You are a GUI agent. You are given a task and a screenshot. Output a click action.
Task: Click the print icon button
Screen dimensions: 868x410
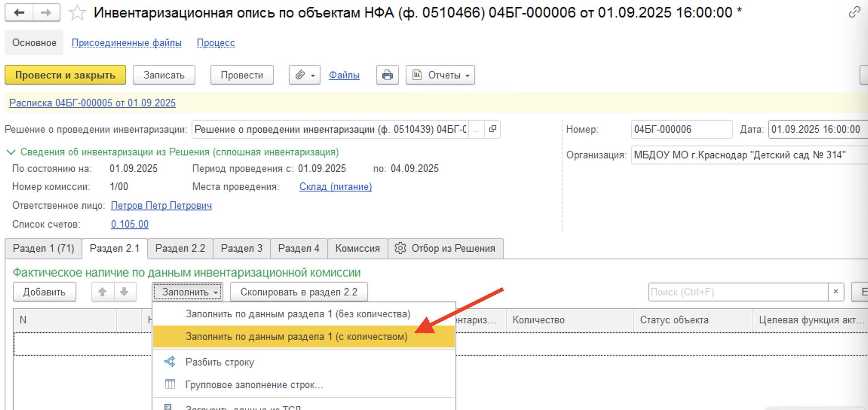point(387,75)
